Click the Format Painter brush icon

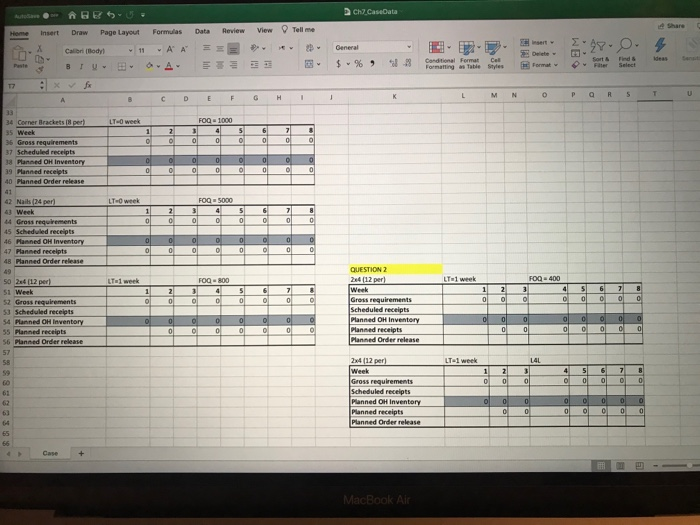click(40, 69)
